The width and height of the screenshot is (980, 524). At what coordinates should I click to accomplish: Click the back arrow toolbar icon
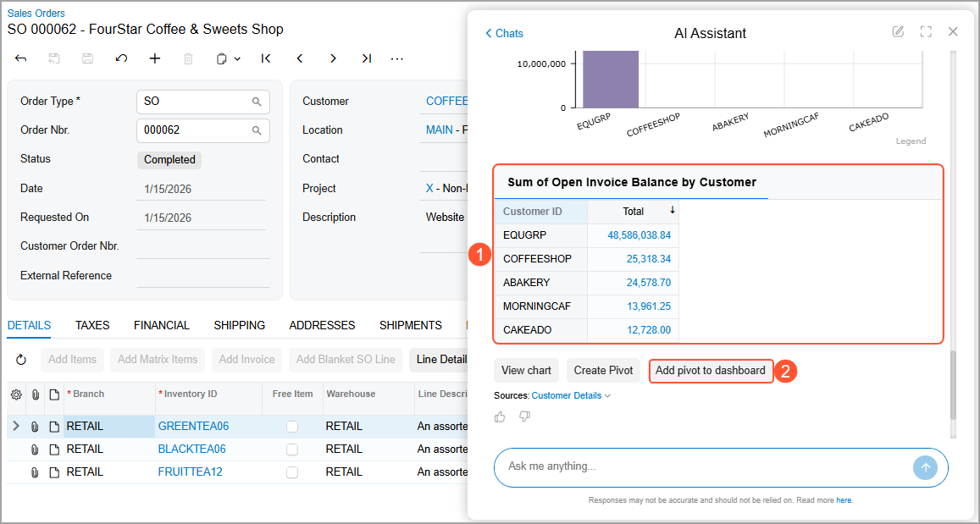tap(20, 58)
